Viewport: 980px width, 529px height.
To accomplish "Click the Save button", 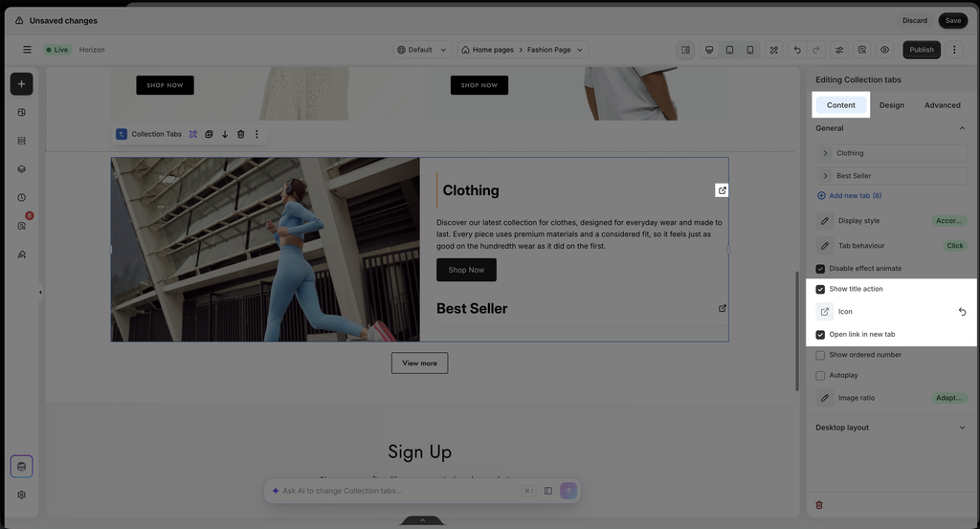I will pos(952,21).
